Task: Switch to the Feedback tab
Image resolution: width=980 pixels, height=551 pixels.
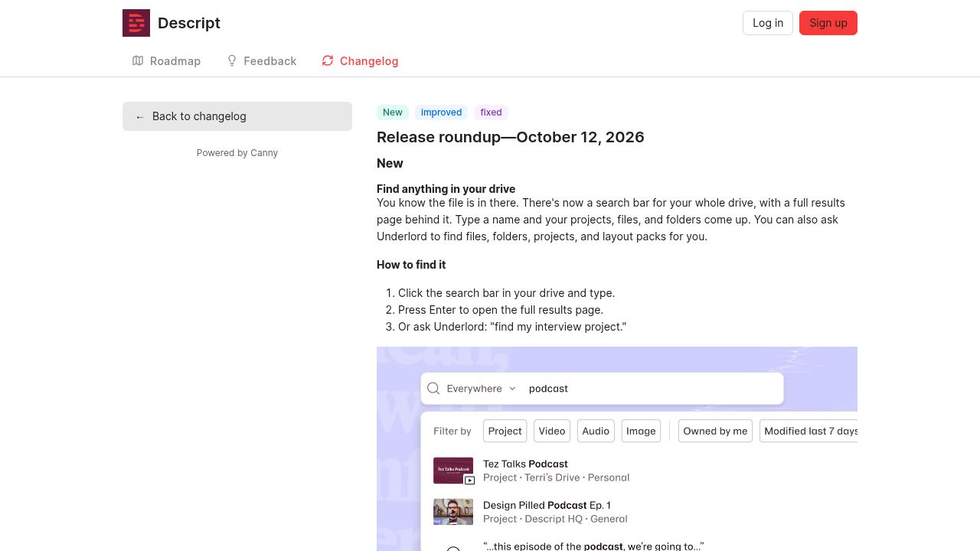Action: 261,61
